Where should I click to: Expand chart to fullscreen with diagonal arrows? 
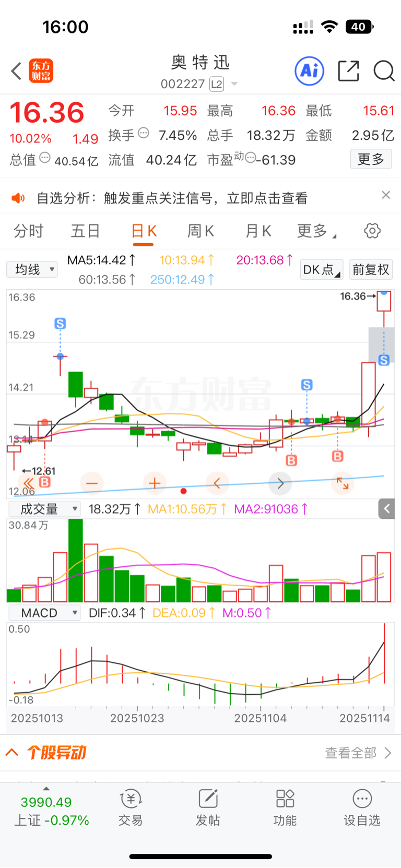[x=343, y=483]
